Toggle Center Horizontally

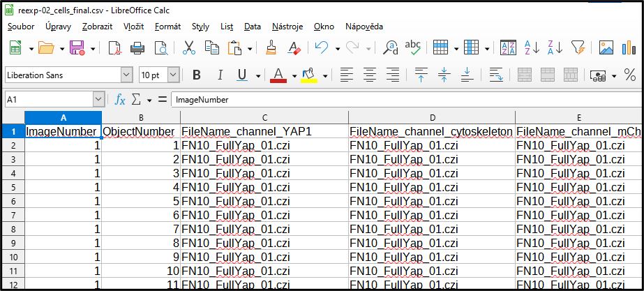coord(370,75)
